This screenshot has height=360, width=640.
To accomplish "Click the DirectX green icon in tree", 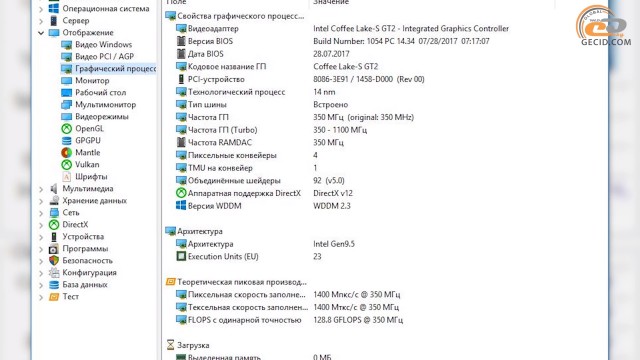I will [x=54, y=224].
